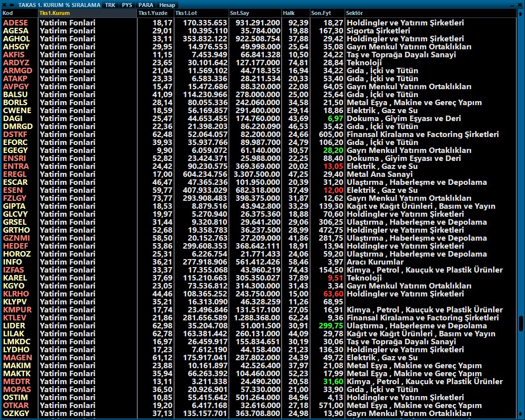Click the red price 63,60 for KLRHO
Image resolution: width=525 pixels, height=420 pixels.
tap(333, 294)
